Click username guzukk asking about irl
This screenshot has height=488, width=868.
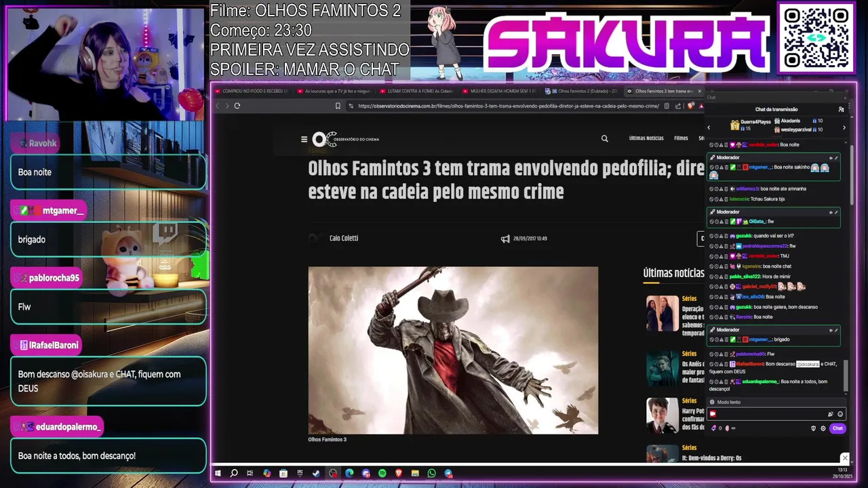(744, 235)
